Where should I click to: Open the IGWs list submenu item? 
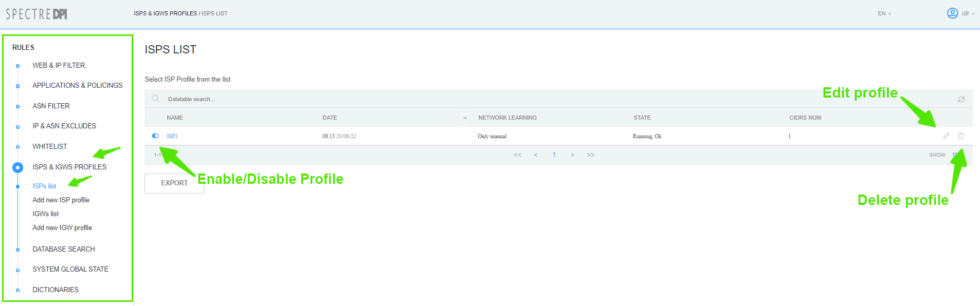pos(46,214)
